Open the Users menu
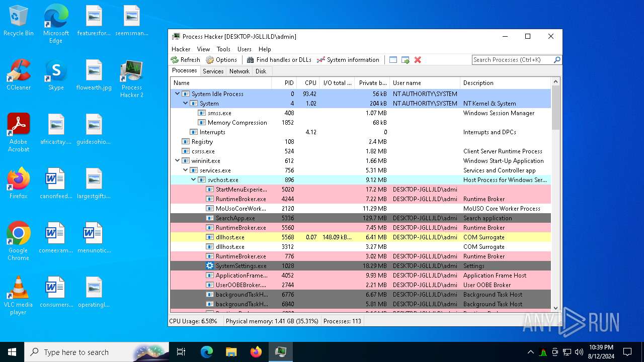The width and height of the screenshot is (644, 362). tap(245, 49)
